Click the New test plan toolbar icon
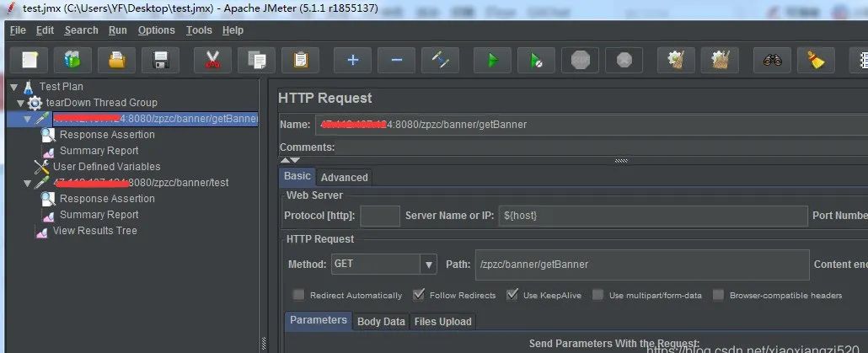868x353 pixels. (29, 60)
